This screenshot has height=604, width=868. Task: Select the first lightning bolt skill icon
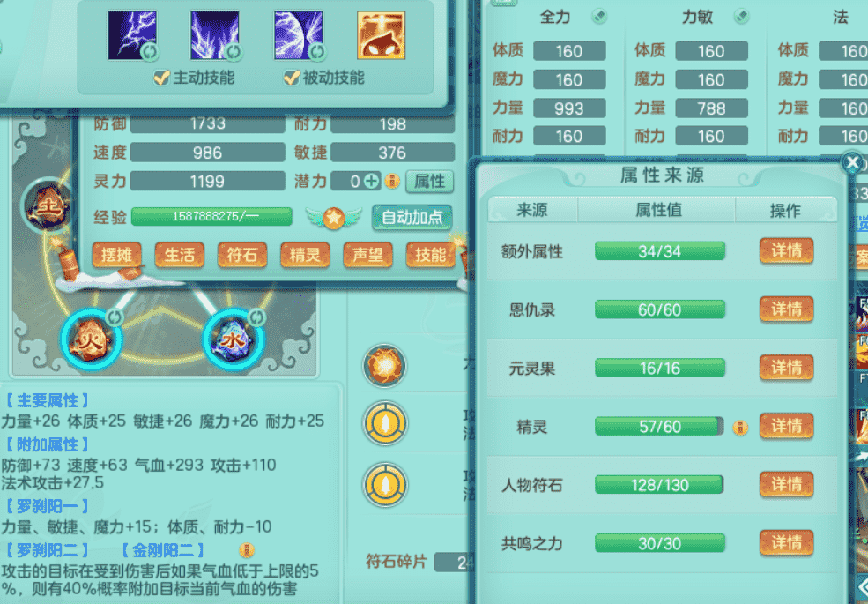(132, 35)
